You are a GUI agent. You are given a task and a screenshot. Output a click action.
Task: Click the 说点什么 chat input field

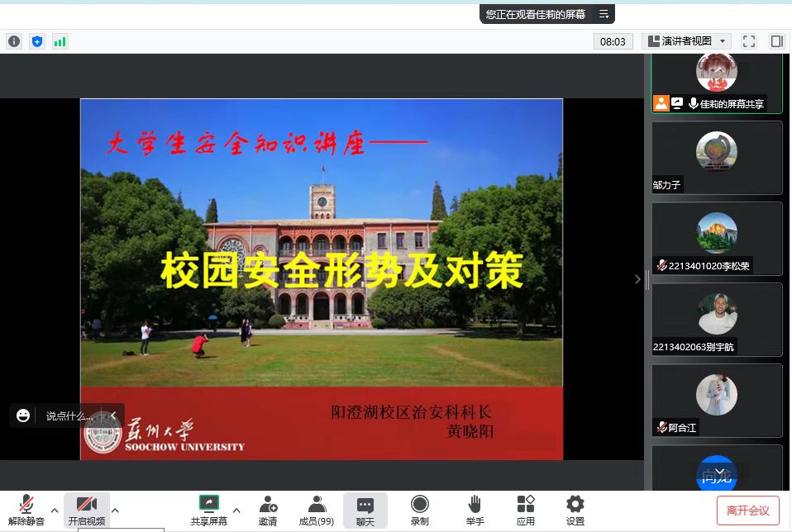click(69, 416)
